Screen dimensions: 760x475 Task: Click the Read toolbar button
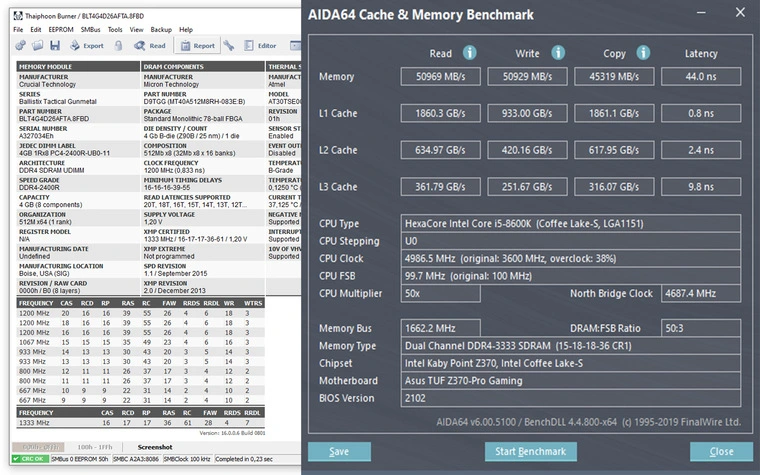coord(150,46)
